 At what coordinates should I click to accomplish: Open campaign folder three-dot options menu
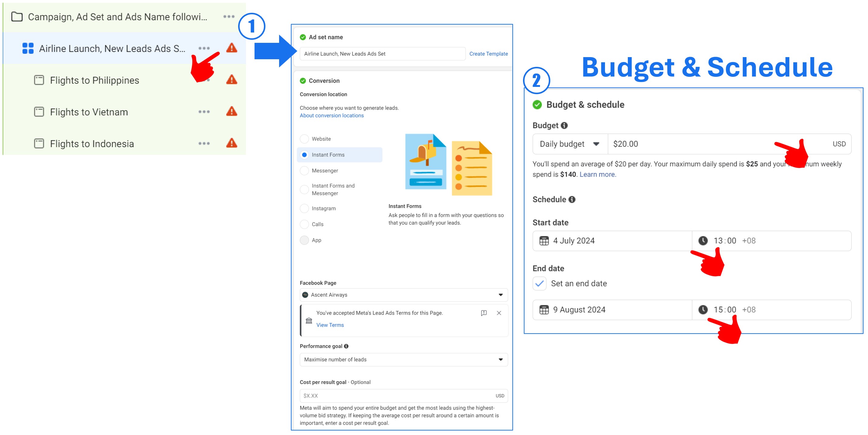229,16
